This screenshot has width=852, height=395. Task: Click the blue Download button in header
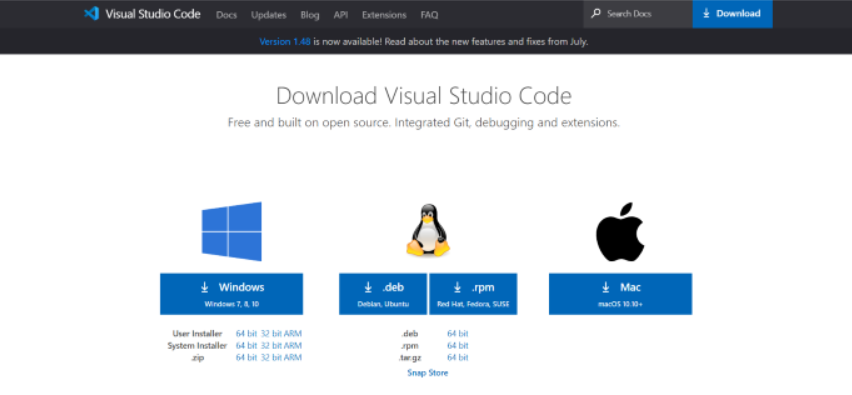tap(732, 14)
